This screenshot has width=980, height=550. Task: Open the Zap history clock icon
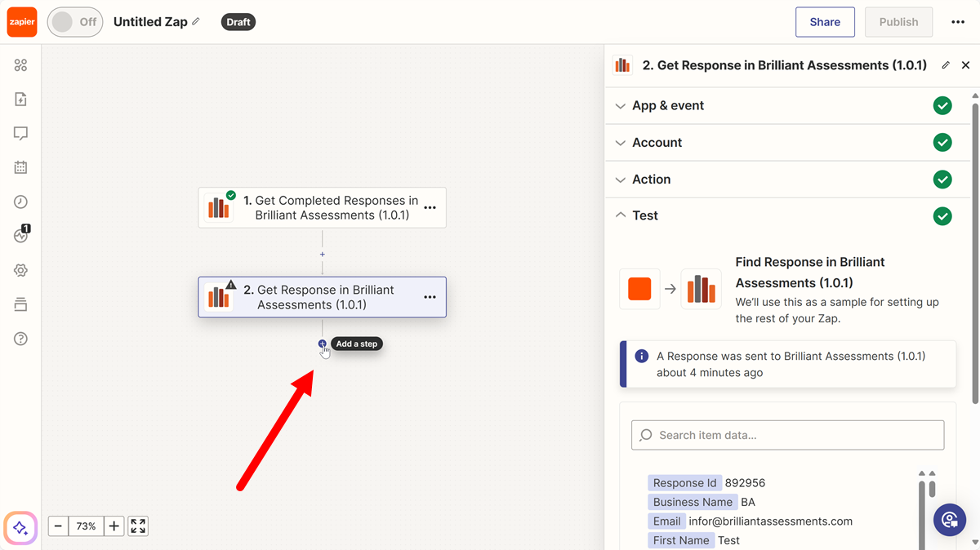tap(21, 202)
